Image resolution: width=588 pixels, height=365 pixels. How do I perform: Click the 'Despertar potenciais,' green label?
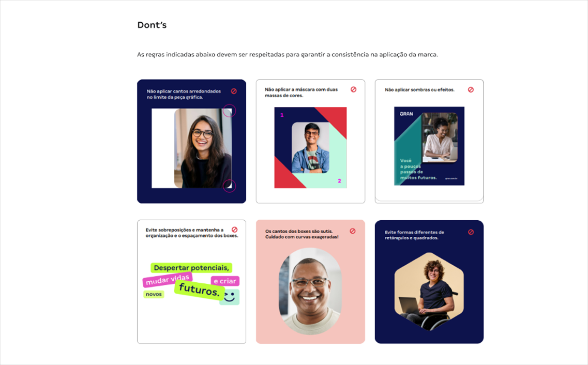pos(191,268)
